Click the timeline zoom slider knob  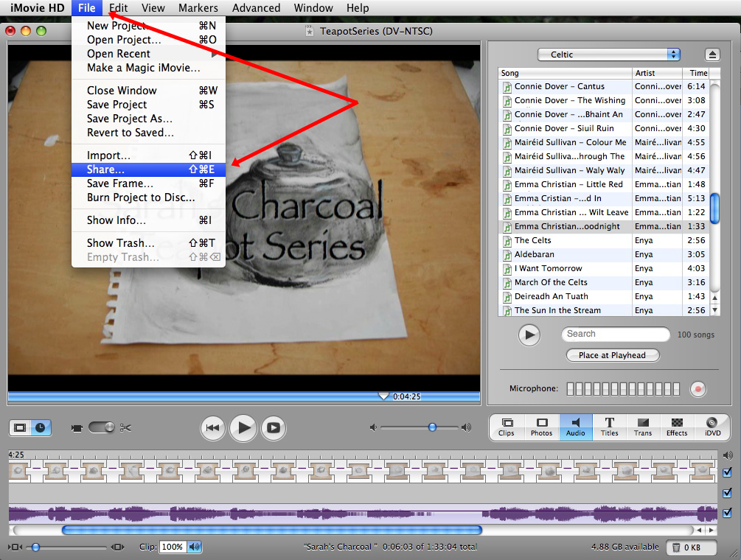35,547
